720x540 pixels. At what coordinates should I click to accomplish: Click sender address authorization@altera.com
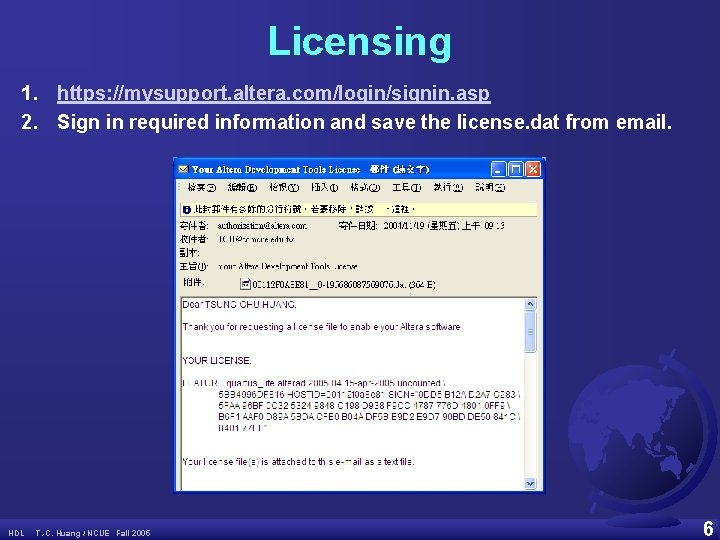[x=262, y=226]
